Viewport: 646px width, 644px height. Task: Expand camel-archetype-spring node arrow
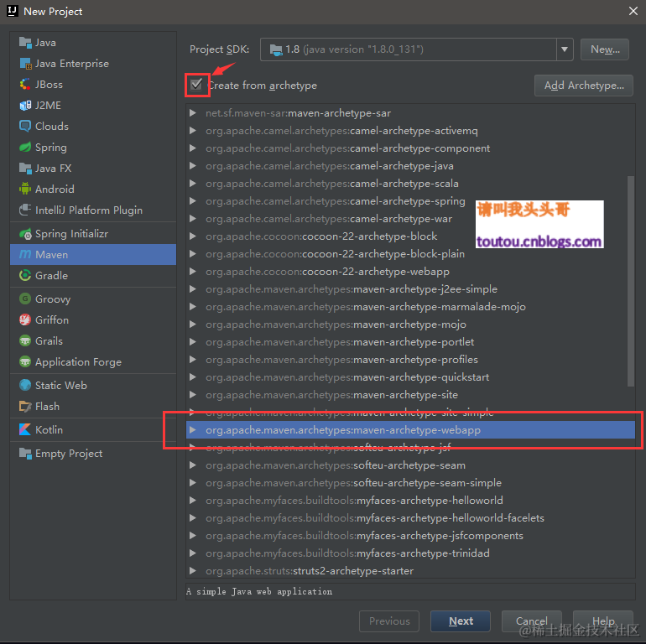[192, 201]
